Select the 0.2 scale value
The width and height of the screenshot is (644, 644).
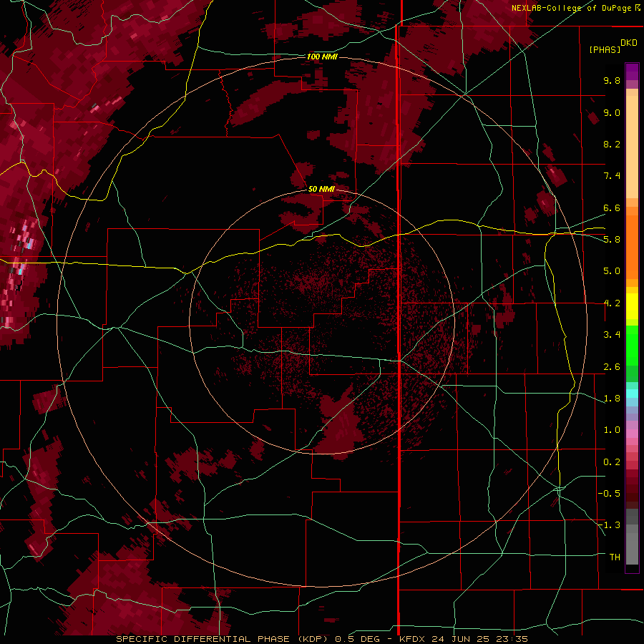[x=612, y=462]
